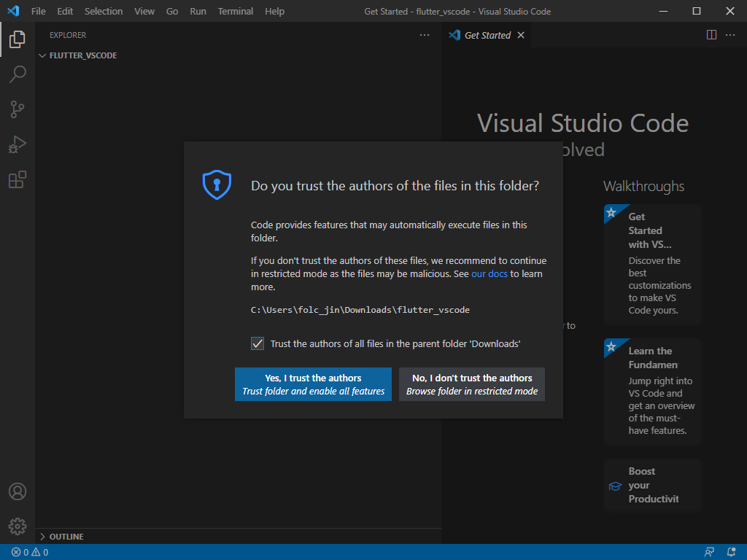
Task: Open editor more actions ellipsis
Action: (730, 35)
